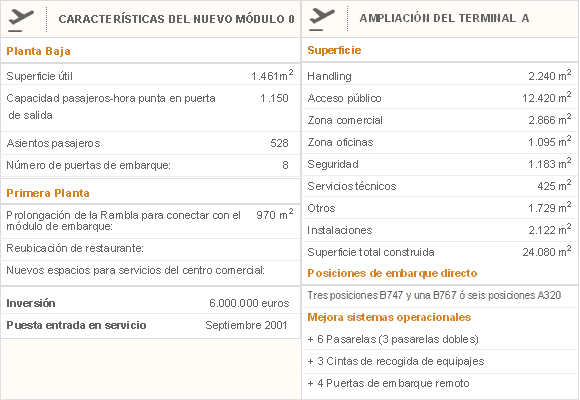Click the airplane icon beside Nuevo Módulo 0
Image resolution: width=580 pixels, height=400 pixels.
[21, 20]
